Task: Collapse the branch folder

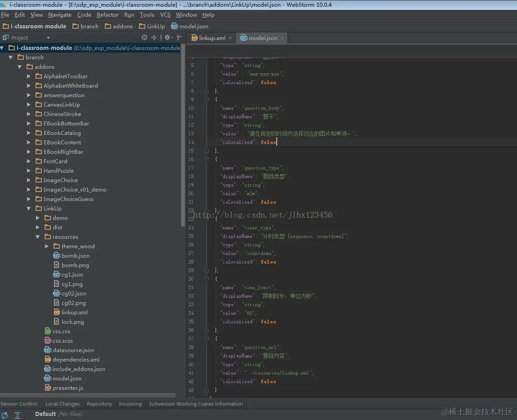Action: (x=10, y=57)
